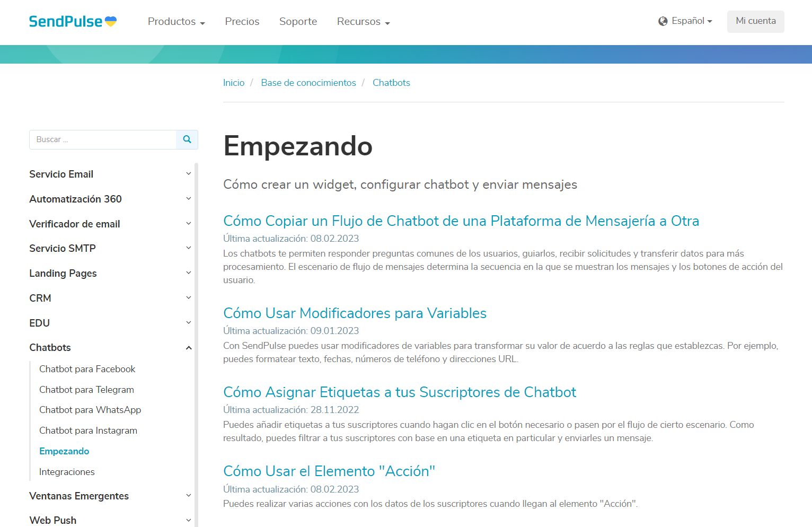Click the Chatbots sidebar heading
Viewport: 812px width, 527px height.
tap(50, 348)
